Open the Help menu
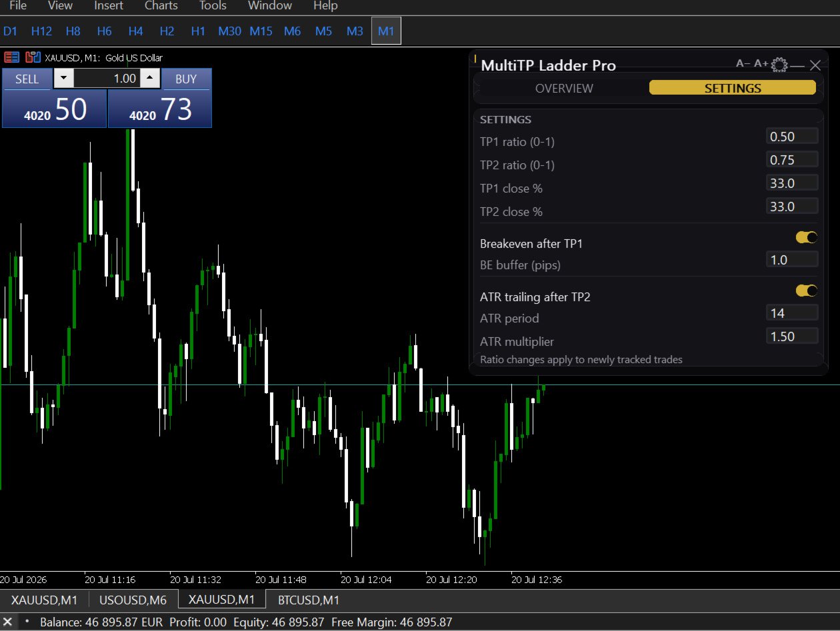The height and width of the screenshot is (631, 840). [x=325, y=6]
